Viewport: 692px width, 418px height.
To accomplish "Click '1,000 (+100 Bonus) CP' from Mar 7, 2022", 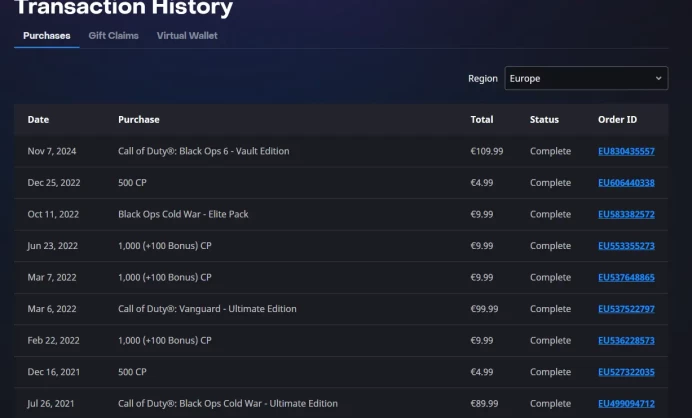I will click(x=165, y=277).
